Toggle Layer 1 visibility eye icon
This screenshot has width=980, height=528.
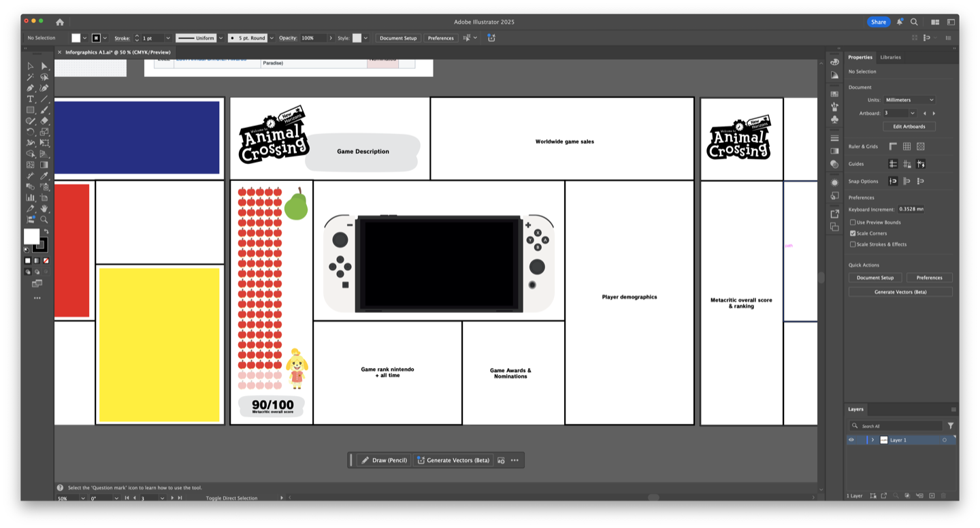(x=851, y=440)
